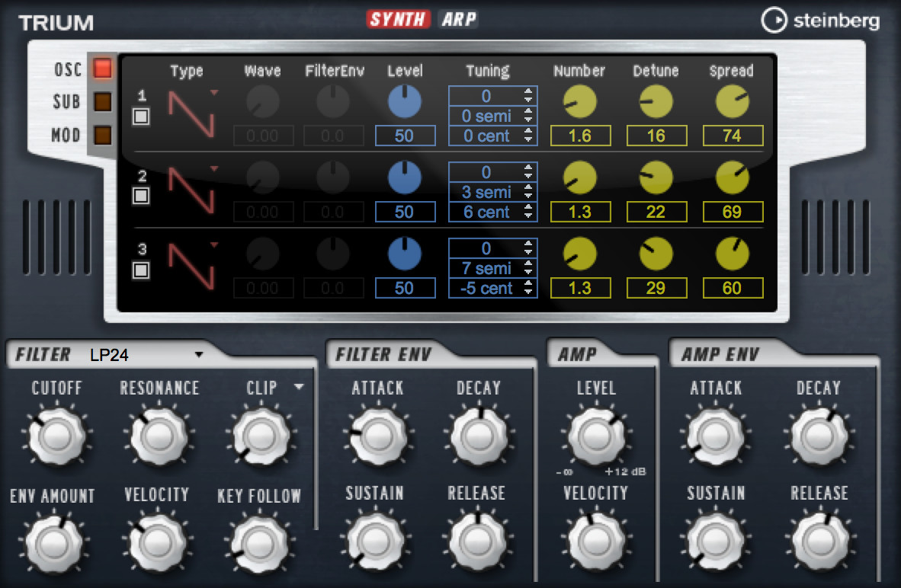Screen dimensions: 901x588
Task: Open oscillator 1 type dropdown arrow
Action: (x=214, y=92)
